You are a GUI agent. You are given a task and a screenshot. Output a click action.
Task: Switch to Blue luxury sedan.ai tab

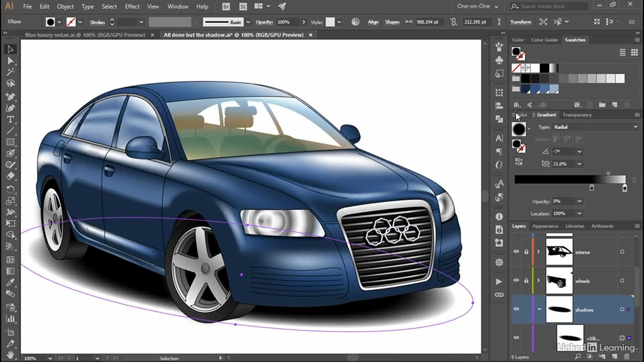pos(85,35)
